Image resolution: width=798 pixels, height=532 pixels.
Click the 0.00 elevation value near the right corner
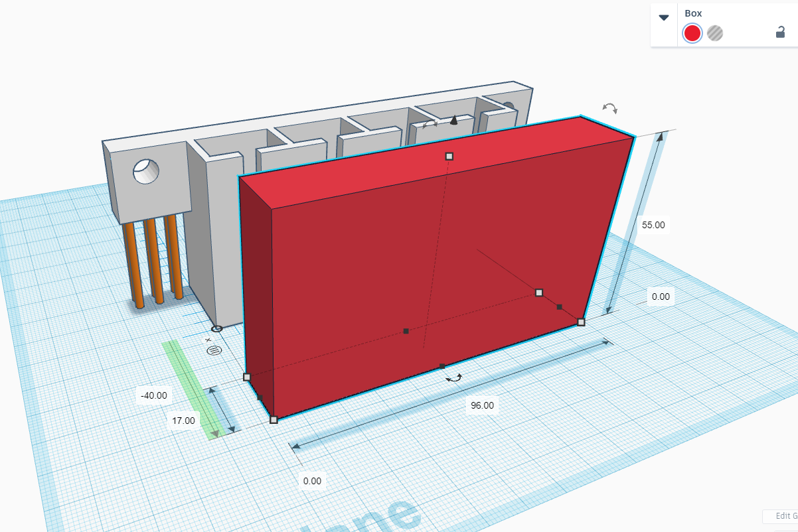click(x=661, y=297)
